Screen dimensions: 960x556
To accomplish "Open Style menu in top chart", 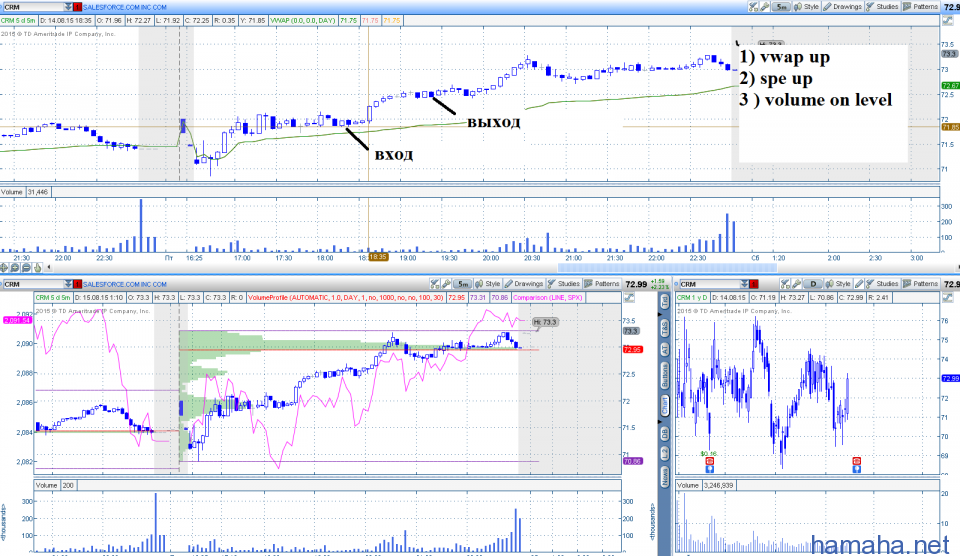I will coord(807,7).
